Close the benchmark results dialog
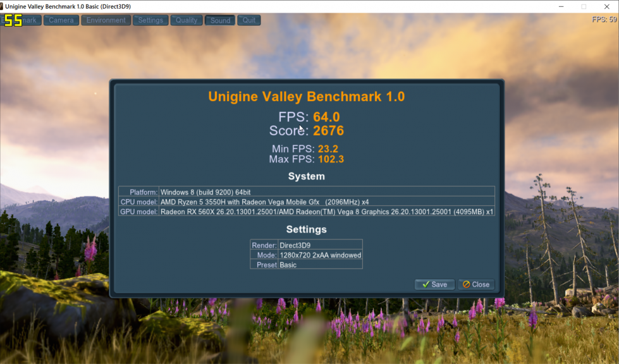The image size is (619, 364). tap(476, 284)
